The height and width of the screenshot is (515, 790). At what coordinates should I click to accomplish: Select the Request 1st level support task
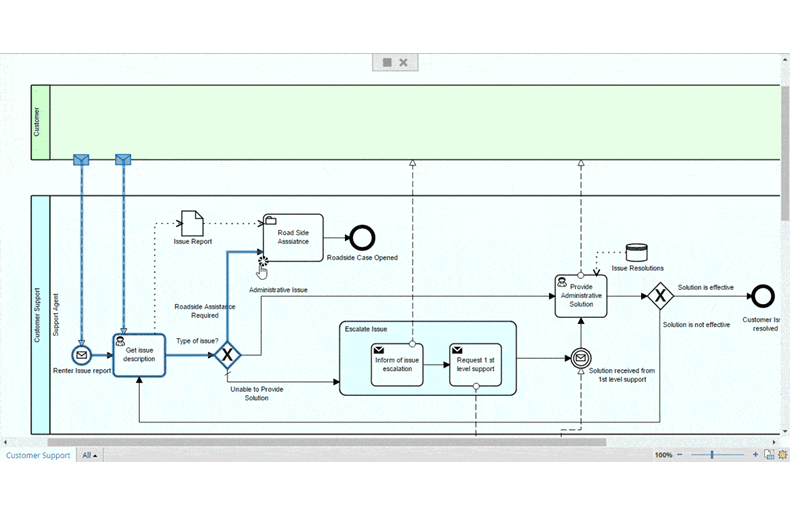pos(475,365)
